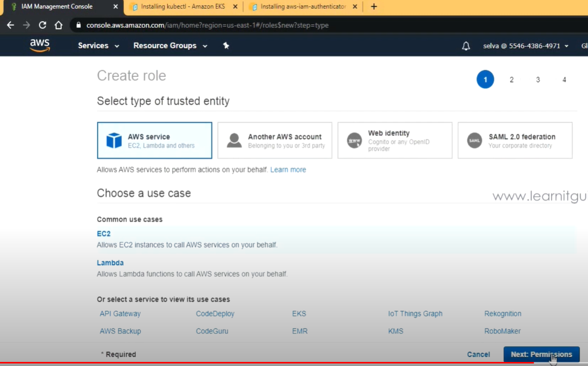This screenshot has height=366, width=588.
Task: Click the padlock site info icon
Action: coord(79,25)
